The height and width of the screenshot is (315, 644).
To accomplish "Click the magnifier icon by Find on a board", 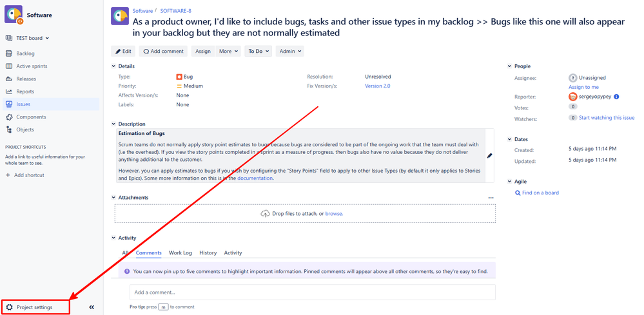I will (518, 193).
